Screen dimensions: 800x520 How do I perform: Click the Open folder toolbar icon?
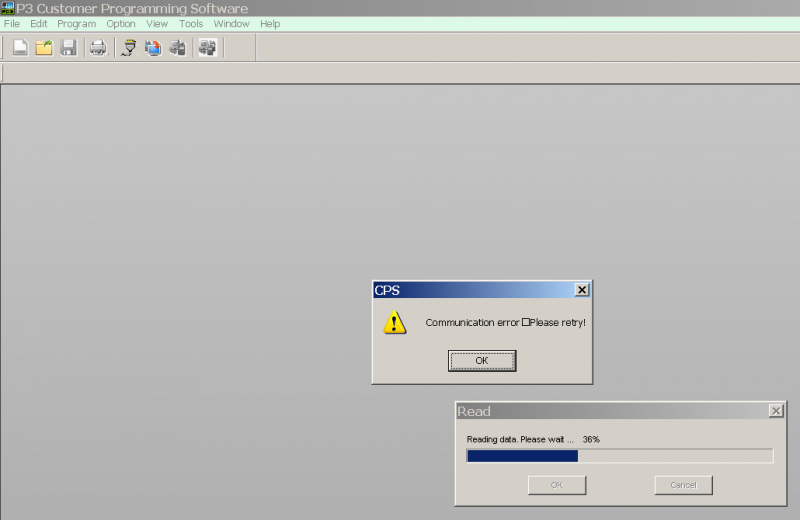tap(44, 47)
